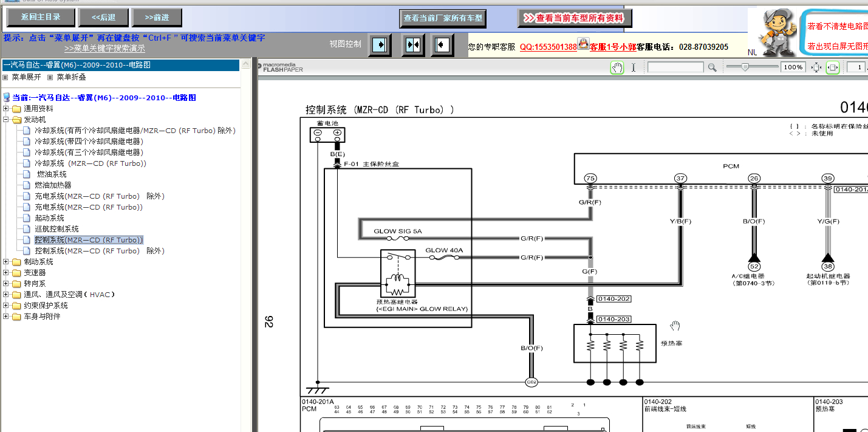This screenshot has width=868, height=432.
Task: Select the FlashPaper hand pan tool
Action: 617,67
